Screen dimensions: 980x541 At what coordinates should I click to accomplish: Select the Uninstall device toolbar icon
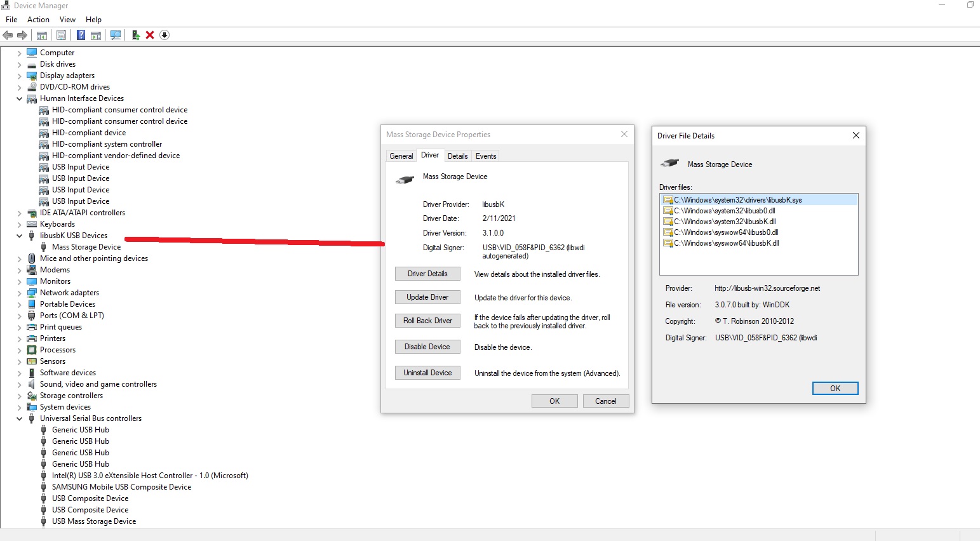[149, 35]
